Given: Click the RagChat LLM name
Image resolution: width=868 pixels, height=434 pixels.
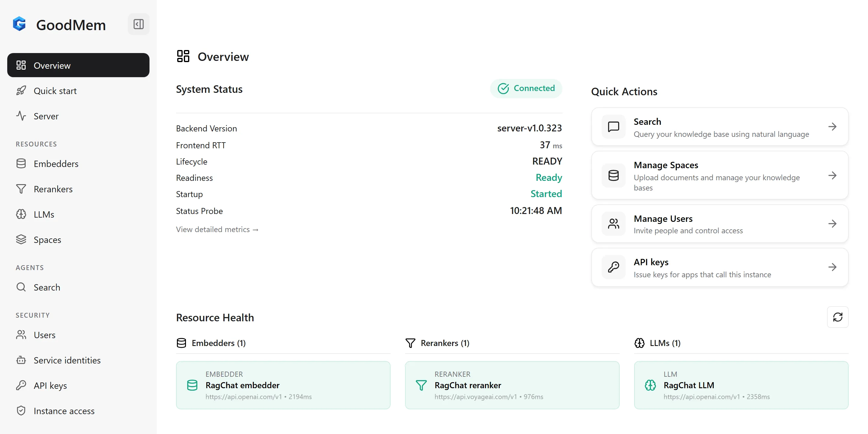Looking at the screenshot, I should tap(689, 385).
